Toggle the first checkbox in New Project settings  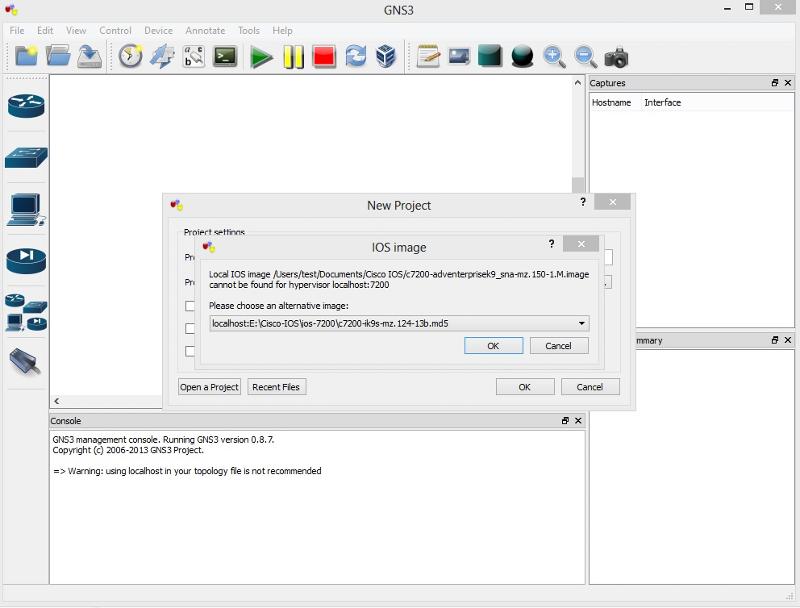(190, 306)
